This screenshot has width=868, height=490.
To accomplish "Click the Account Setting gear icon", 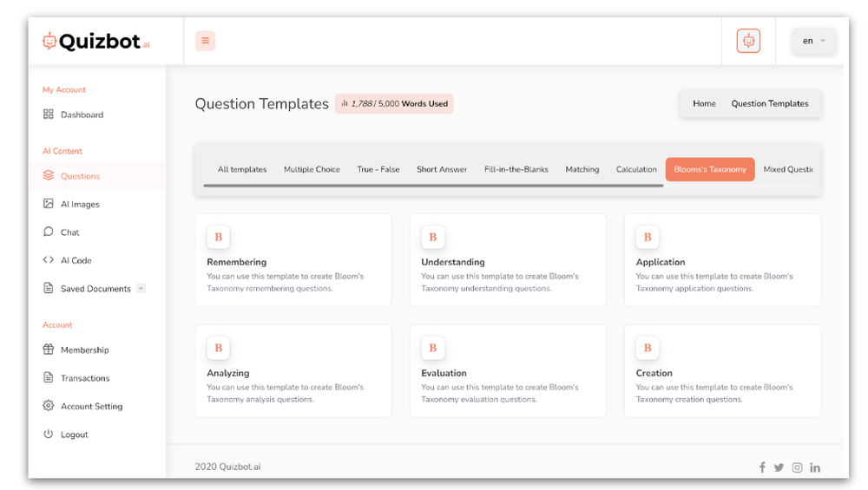I will [x=48, y=405].
